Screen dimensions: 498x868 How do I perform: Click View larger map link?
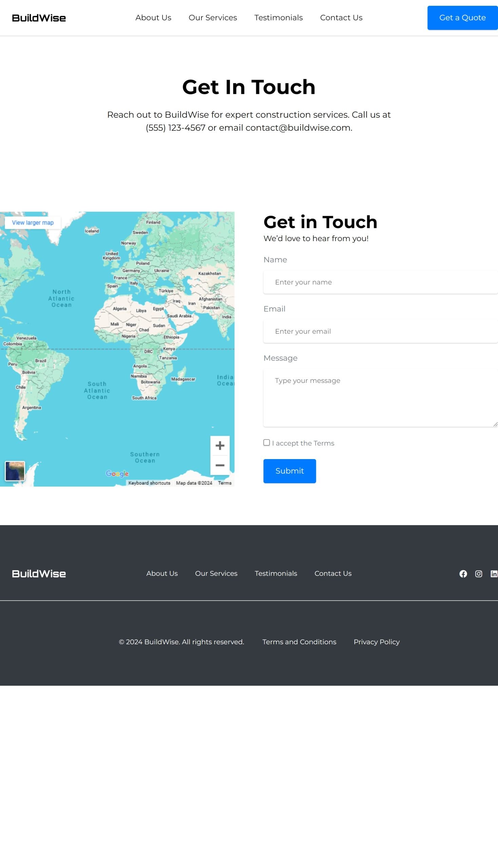click(x=33, y=222)
